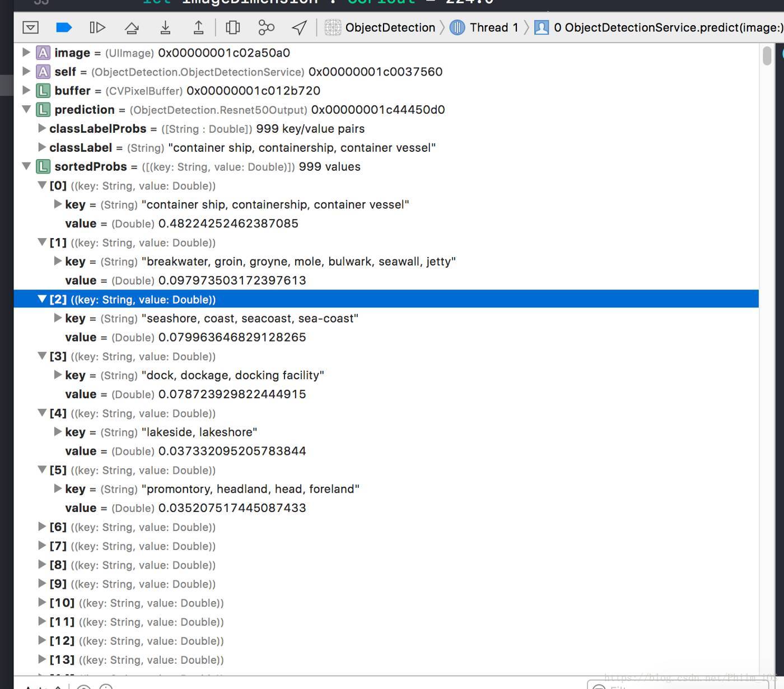Expand key "dock, dockage, docking facility"
Screen dimensions: 784x689
58,375
